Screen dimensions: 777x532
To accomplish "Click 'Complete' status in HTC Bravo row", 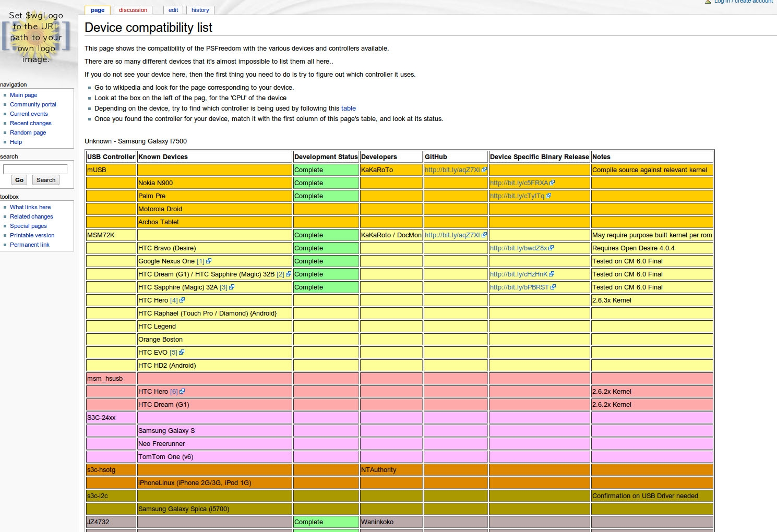I will coord(326,248).
